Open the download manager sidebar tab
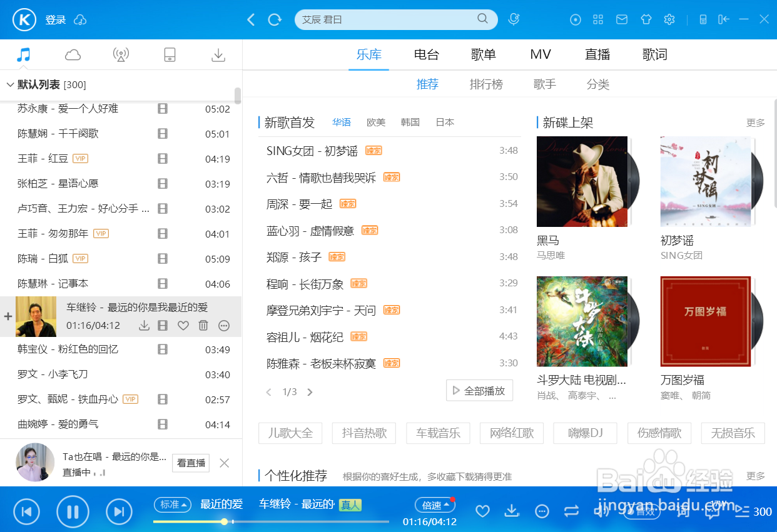The image size is (777, 532). pos(218,55)
